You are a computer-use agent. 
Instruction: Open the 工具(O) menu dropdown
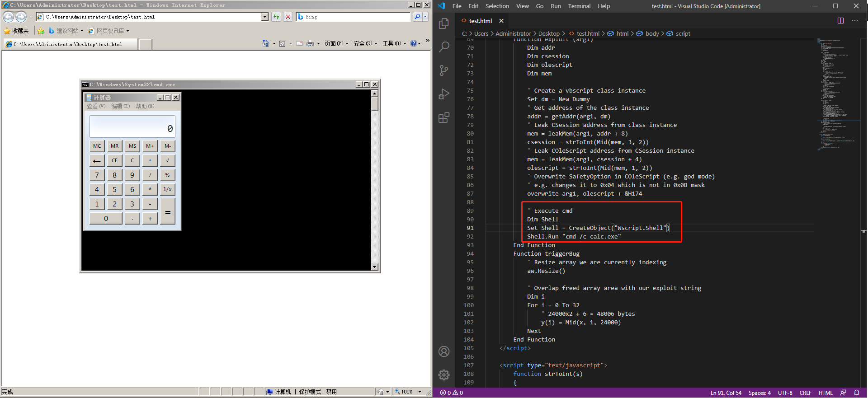(394, 43)
